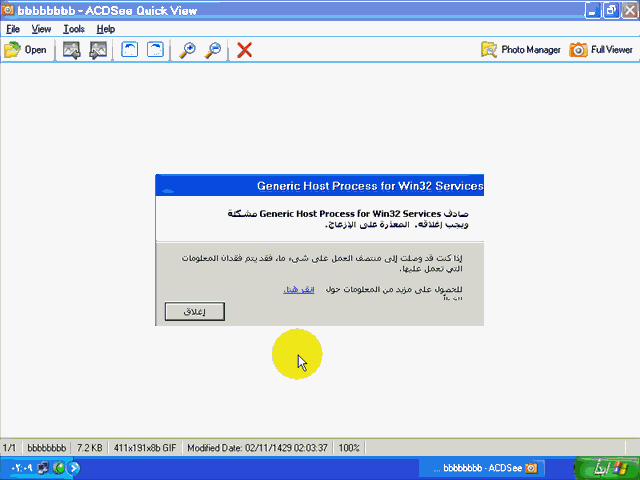640x480 pixels.
Task: Zoom in on the image
Action: [187, 50]
